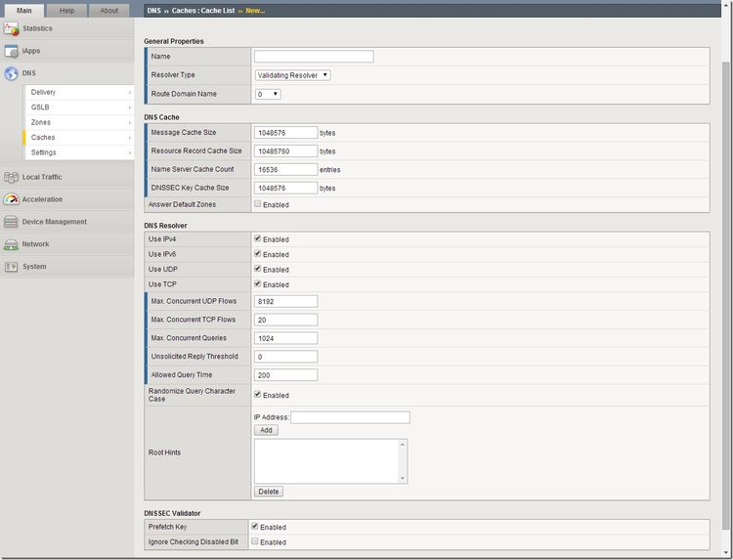Disable the Use IPv6 checkbox
This screenshot has height=560, width=733.
pos(257,254)
